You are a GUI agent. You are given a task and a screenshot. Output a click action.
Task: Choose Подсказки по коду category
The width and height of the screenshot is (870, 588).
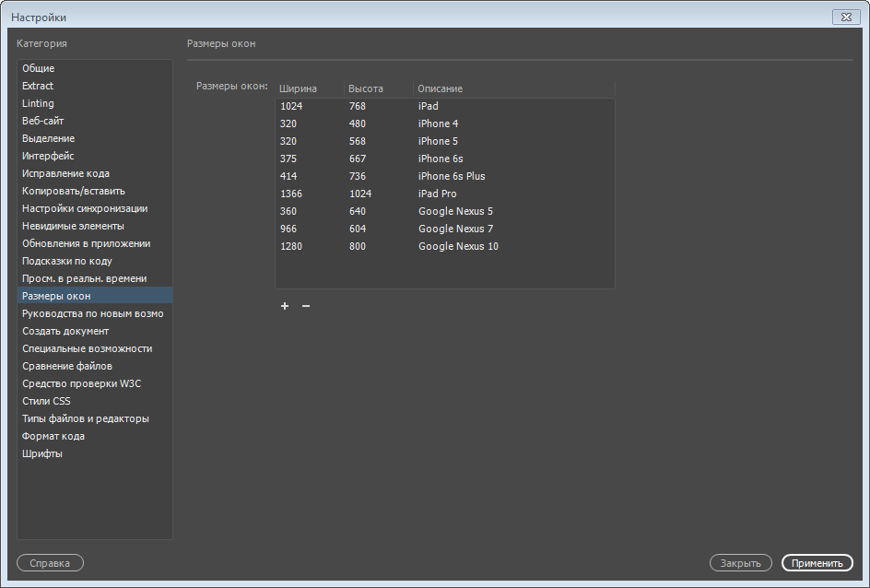click(67, 261)
